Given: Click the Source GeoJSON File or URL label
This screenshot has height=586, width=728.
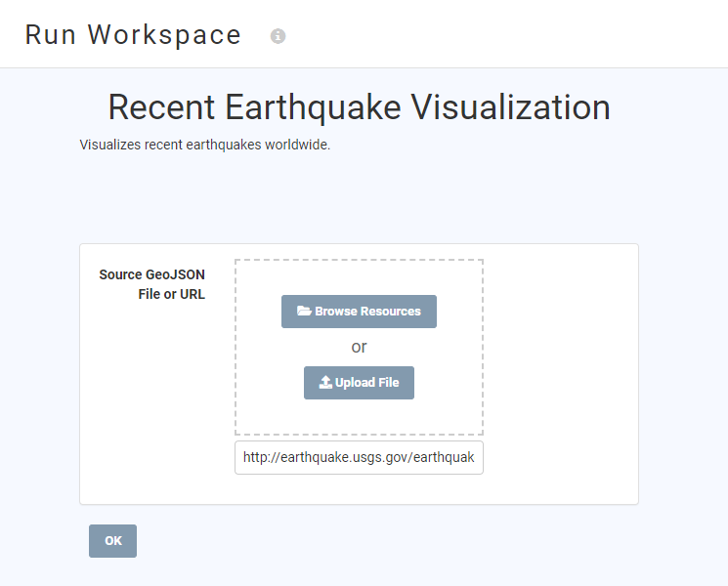Looking at the screenshot, I should click(x=152, y=284).
